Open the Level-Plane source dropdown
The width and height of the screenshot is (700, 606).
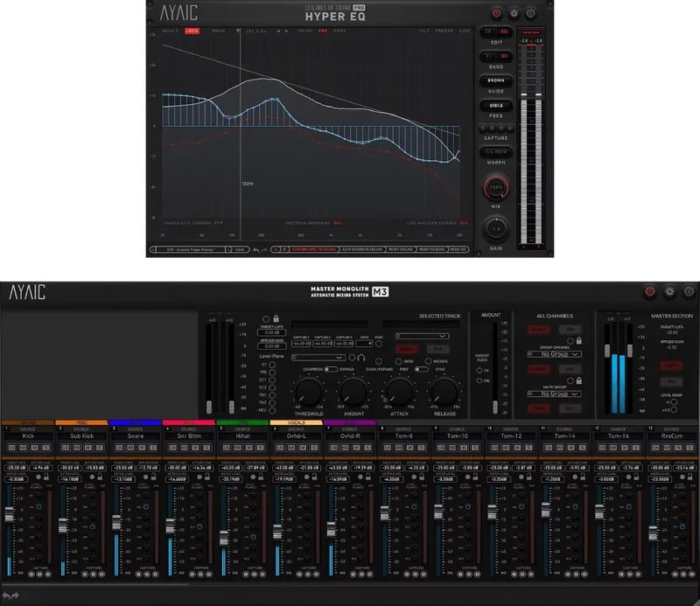point(318,358)
